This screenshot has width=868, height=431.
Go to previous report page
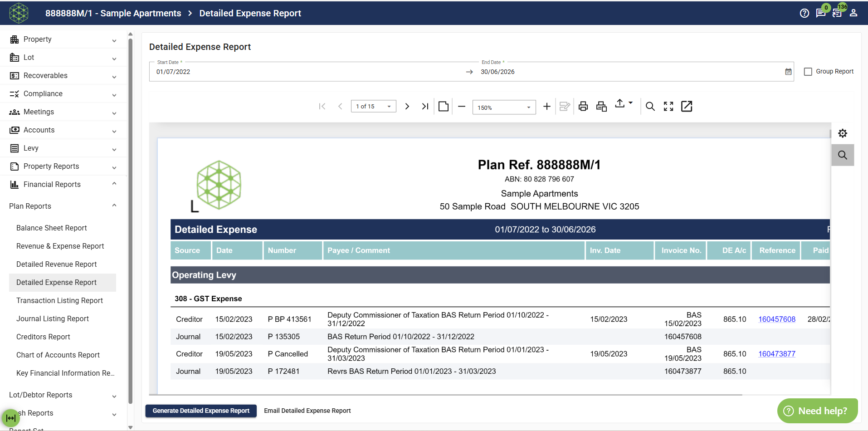tap(340, 106)
